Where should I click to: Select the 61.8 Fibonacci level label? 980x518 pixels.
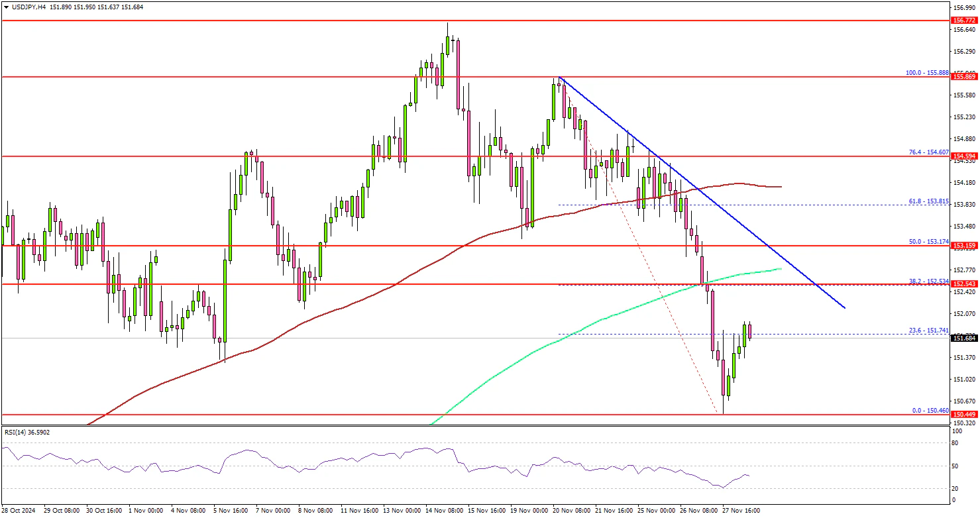(x=928, y=201)
